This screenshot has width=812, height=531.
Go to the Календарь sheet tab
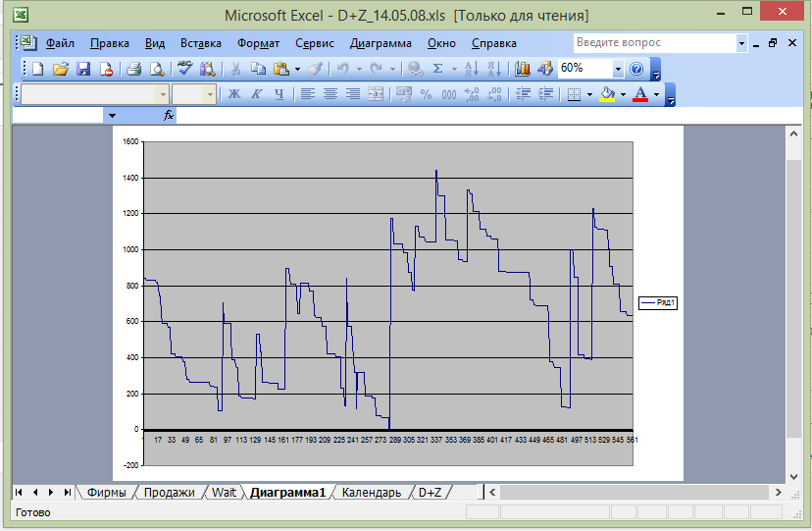371,493
